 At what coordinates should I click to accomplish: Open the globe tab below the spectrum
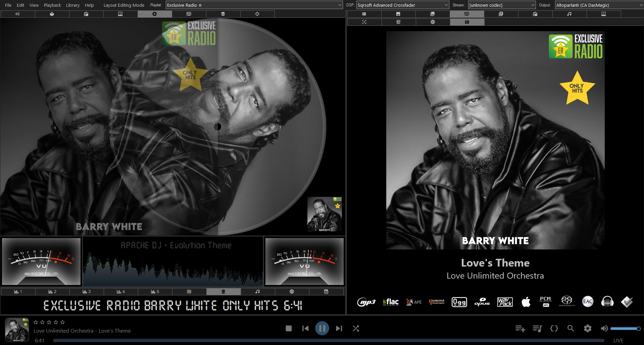292,292
